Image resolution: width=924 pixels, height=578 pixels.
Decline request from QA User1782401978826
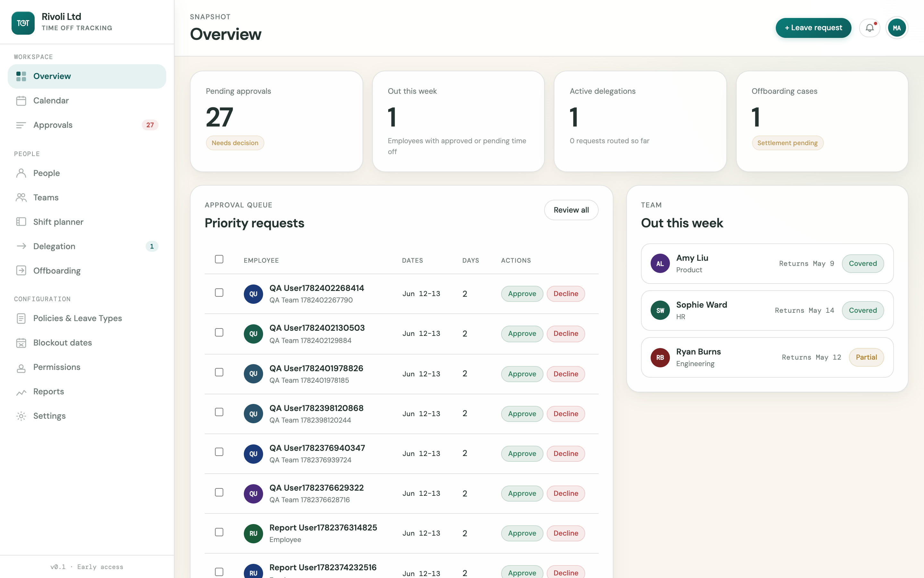pos(566,374)
